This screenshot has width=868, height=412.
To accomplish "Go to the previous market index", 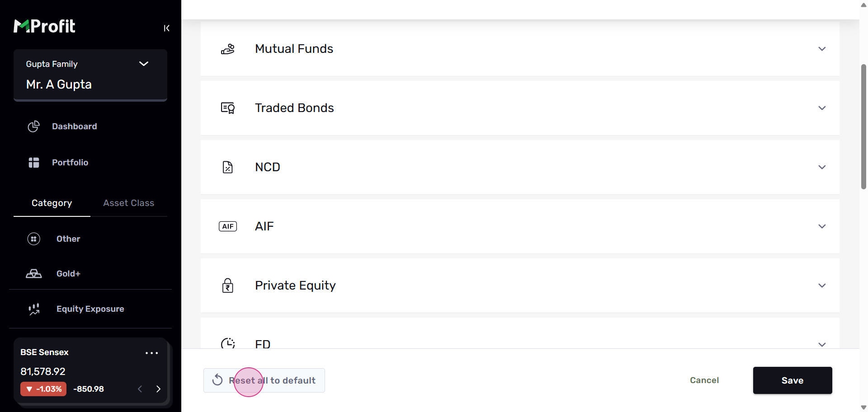I will [140, 389].
